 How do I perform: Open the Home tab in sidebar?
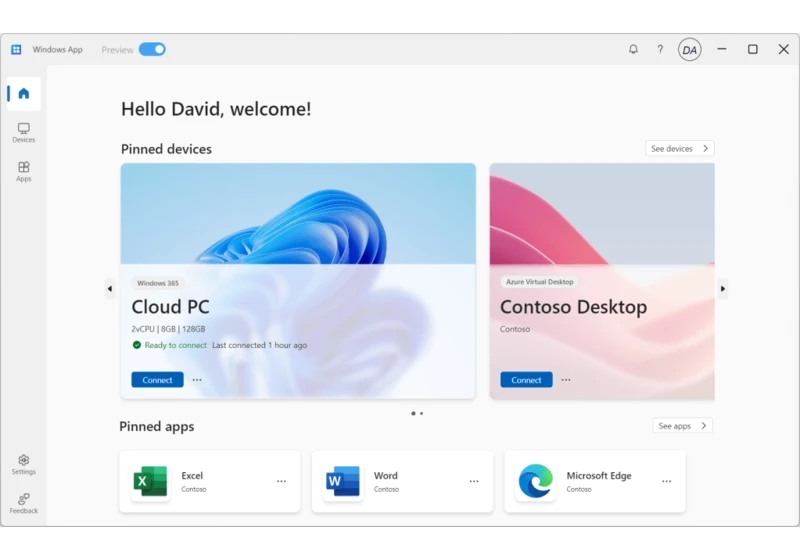[x=23, y=94]
